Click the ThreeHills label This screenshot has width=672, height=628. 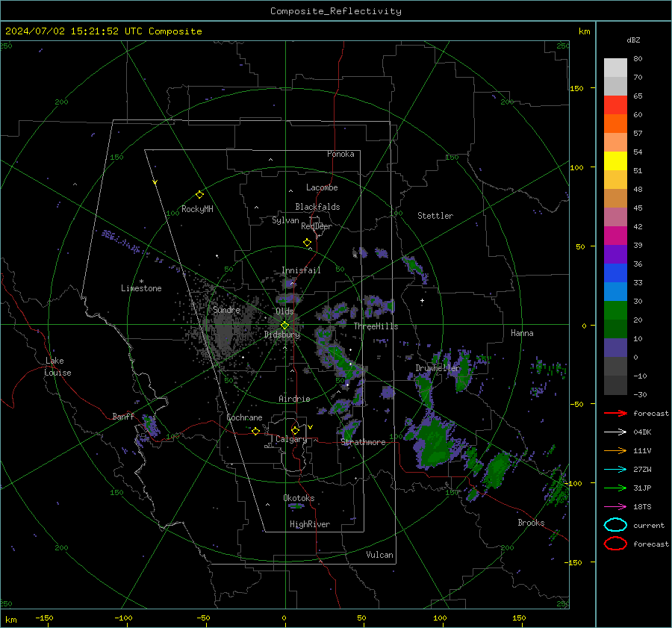376,326
